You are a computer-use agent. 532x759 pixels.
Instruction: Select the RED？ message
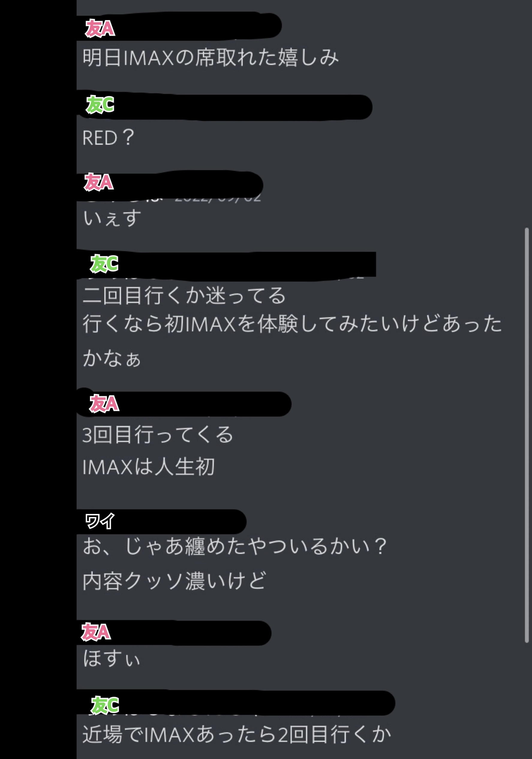pyautogui.click(x=108, y=137)
